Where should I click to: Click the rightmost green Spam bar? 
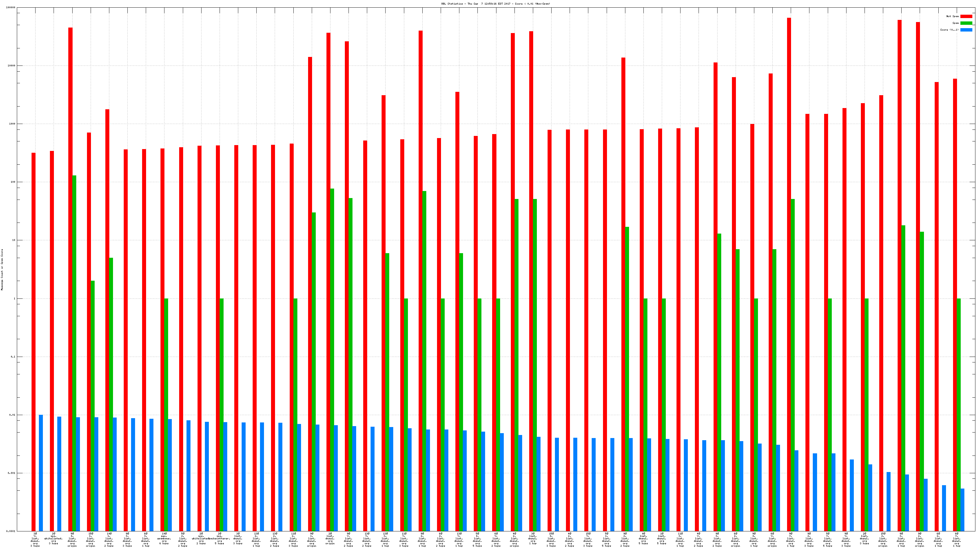(x=959, y=414)
